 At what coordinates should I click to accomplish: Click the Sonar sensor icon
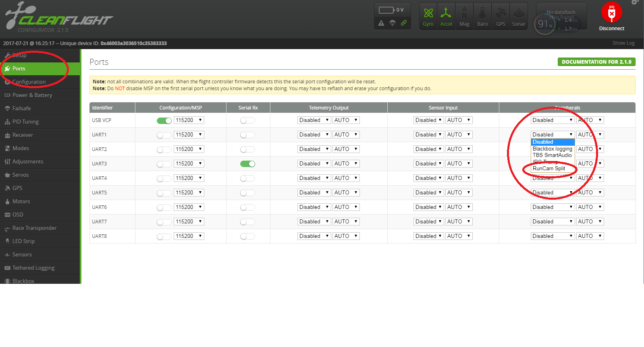tap(519, 14)
